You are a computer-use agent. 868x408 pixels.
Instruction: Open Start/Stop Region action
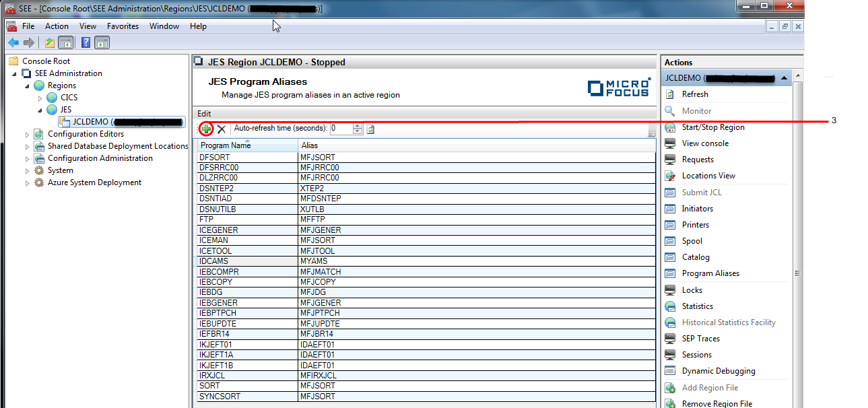pos(713,127)
